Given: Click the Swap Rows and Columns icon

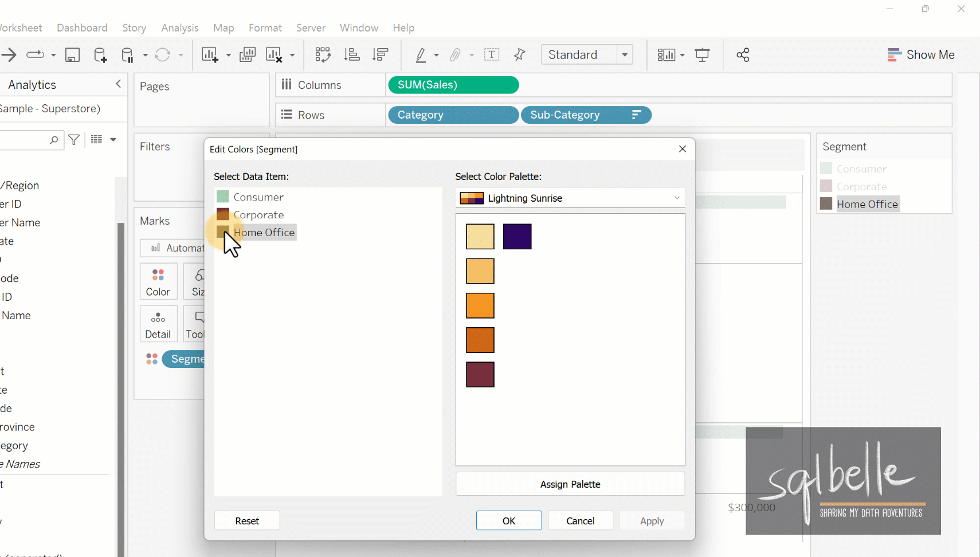Looking at the screenshot, I should pyautogui.click(x=323, y=55).
